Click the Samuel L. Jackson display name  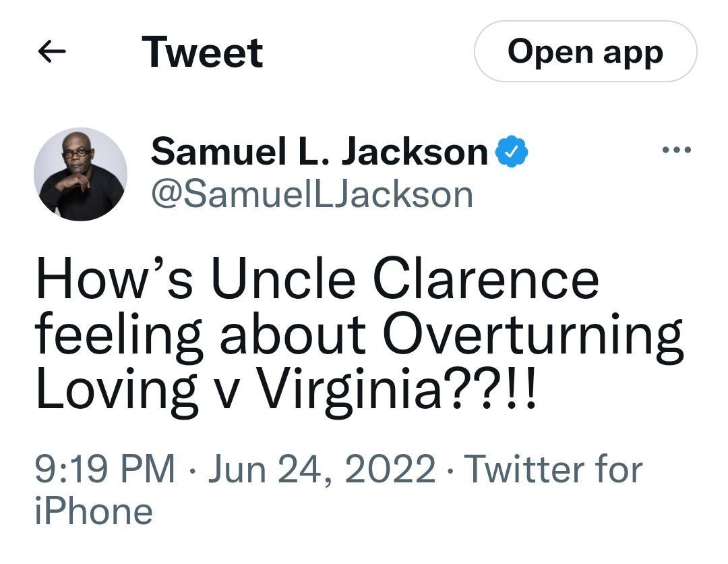(317, 151)
